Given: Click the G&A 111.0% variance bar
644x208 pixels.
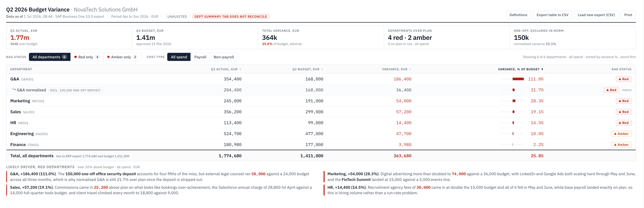Looking at the screenshot, I should coord(518,79).
